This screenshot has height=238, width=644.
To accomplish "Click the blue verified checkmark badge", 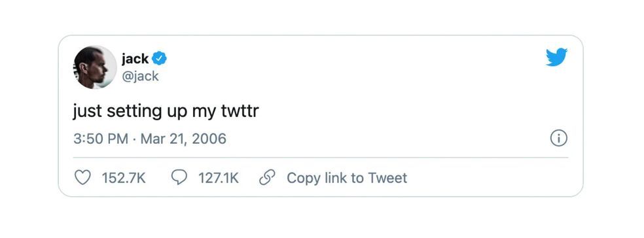I will click(x=159, y=59).
